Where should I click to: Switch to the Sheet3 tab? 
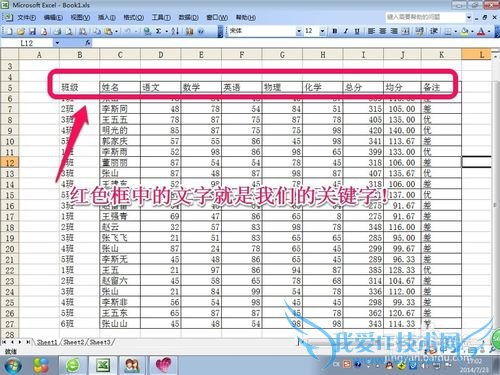click(100, 342)
